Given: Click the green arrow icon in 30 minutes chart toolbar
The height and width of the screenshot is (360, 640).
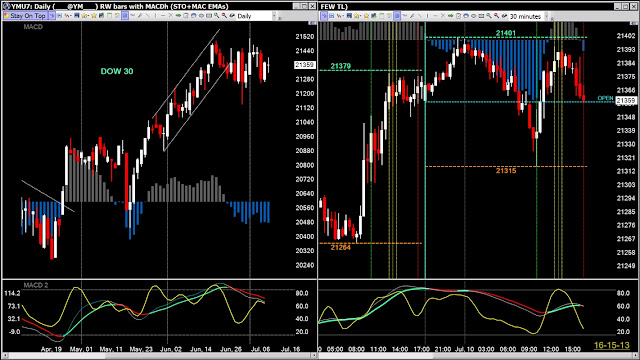Looking at the screenshot, I should click(x=450, y=16).
